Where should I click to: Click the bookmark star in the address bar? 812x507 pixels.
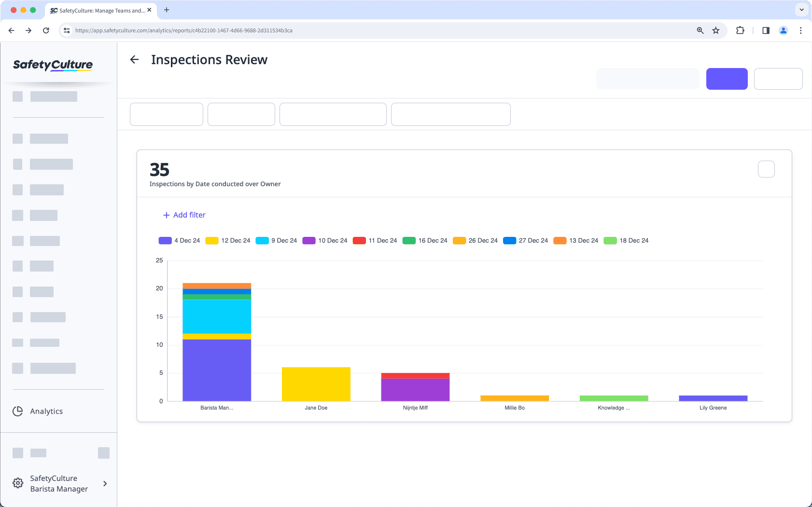coord(716,30)
